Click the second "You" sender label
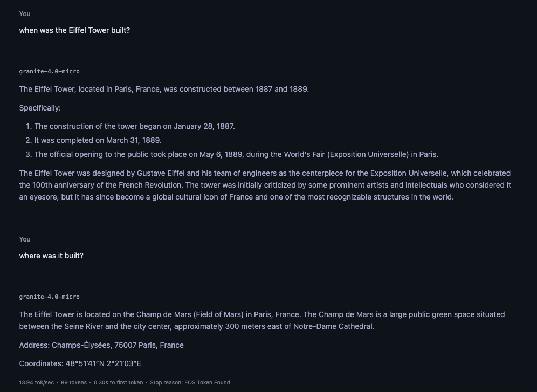Viewport: 537px width, 392px height. [25, 239]
